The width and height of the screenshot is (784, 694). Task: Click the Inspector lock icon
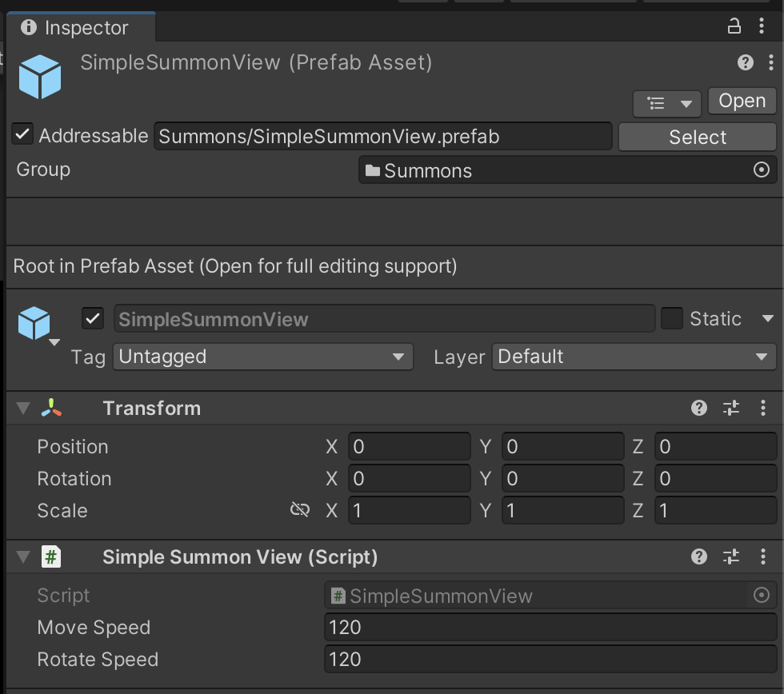click(734, 27)
